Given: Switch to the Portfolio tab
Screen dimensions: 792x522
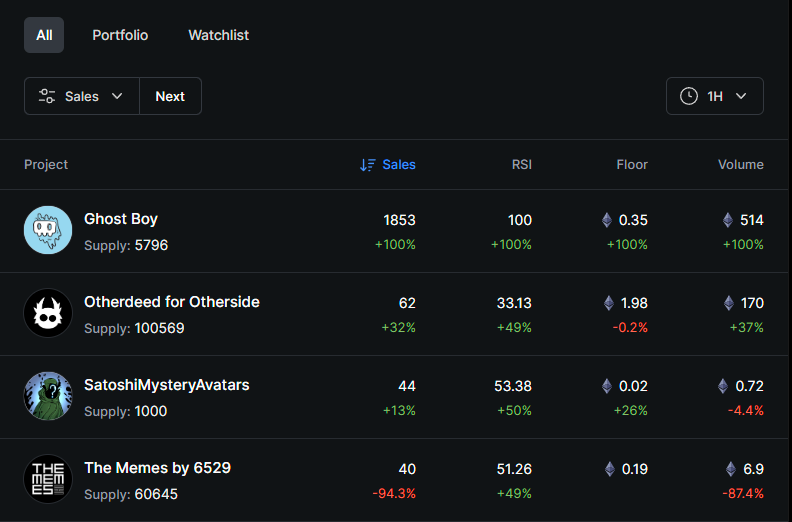Looking at the screenshot, I should click(120, 35).
